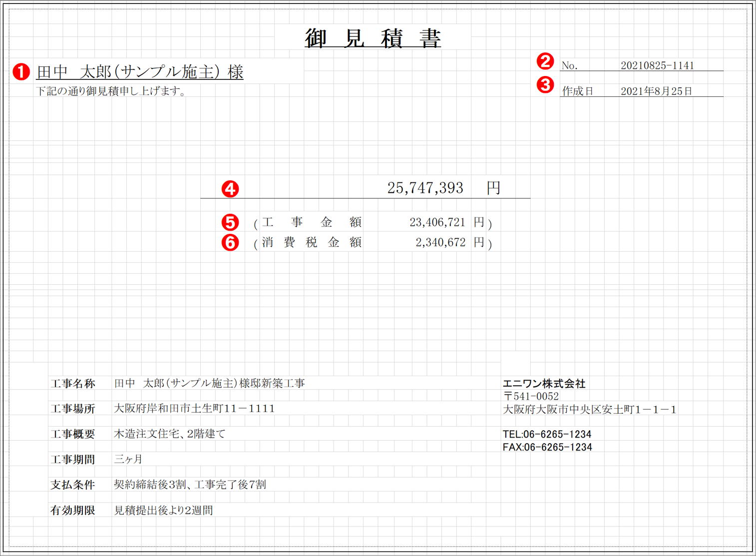Click marker ❸ beside 作成日 date
This screenshot has height=556, width=756.
point(545,85)
